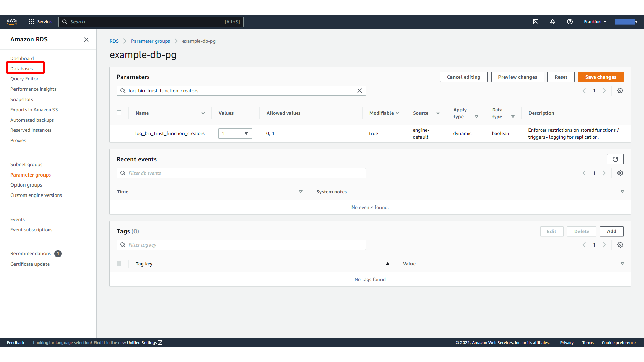Click the Parameters filter search field

(241, 91)
